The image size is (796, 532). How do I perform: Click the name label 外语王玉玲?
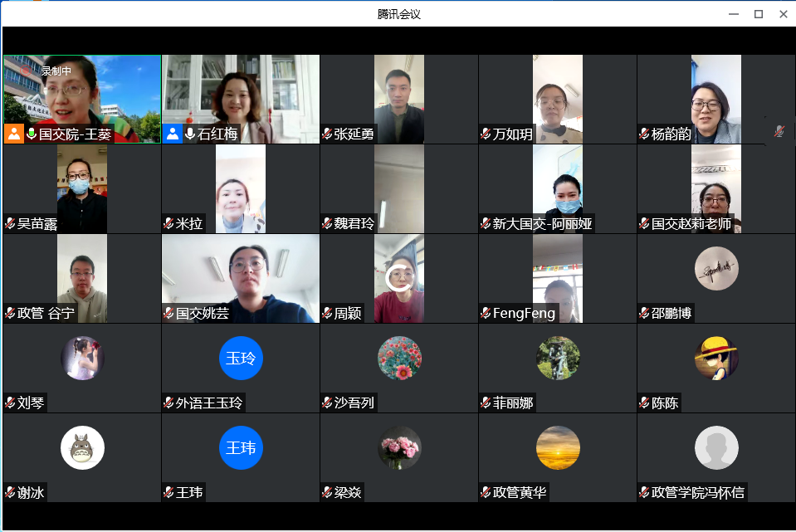pos(208,403)
